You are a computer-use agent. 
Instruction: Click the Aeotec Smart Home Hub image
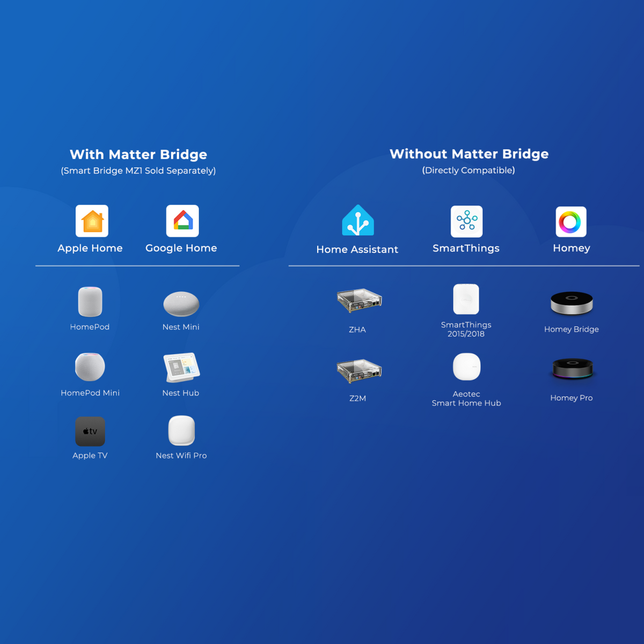(466, 367)
